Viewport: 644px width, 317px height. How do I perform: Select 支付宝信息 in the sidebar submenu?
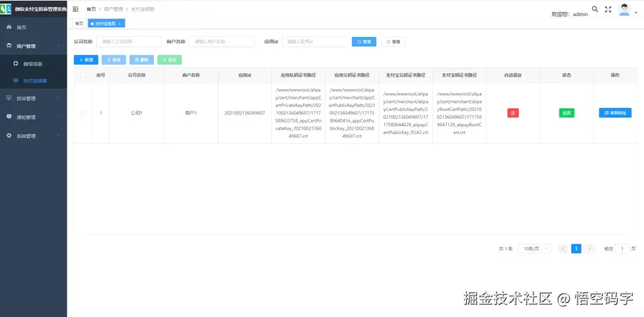33,80
